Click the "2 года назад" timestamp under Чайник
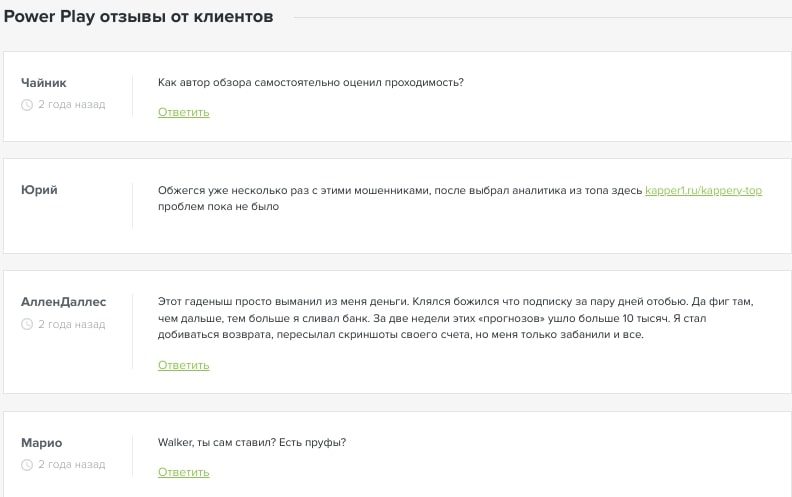The width and height of the screenshot is (792, 497). click(71, 105)
